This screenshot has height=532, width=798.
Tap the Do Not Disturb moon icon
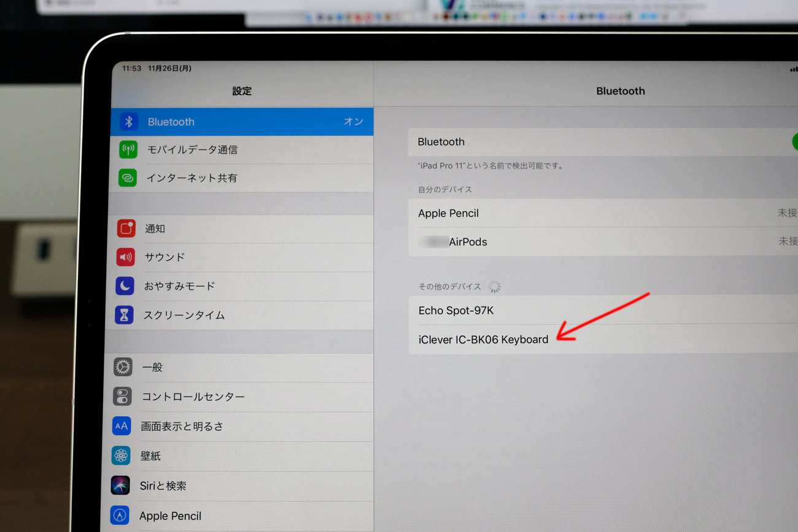(125, 286)
